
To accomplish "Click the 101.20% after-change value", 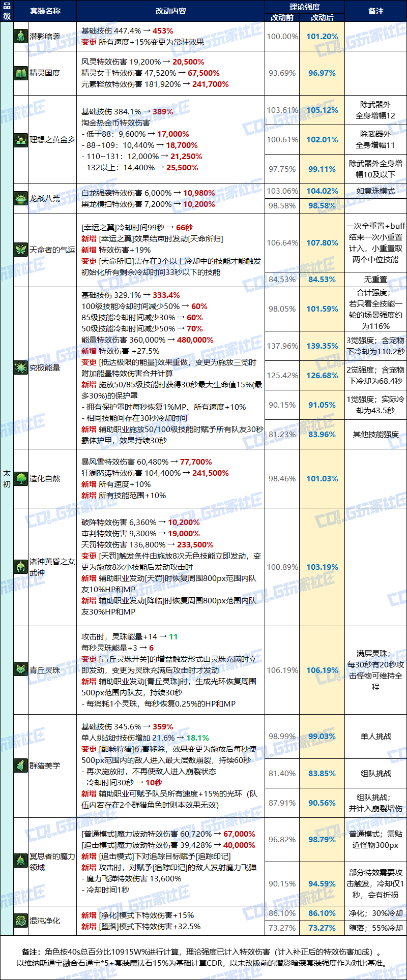I will click(x=322, y=36).
